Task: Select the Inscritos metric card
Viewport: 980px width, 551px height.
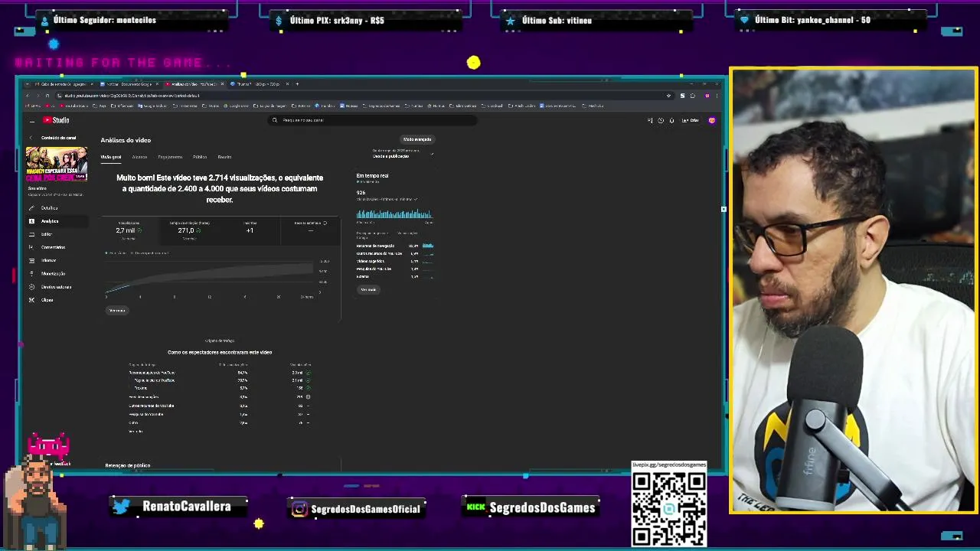Action: (250, 230)
